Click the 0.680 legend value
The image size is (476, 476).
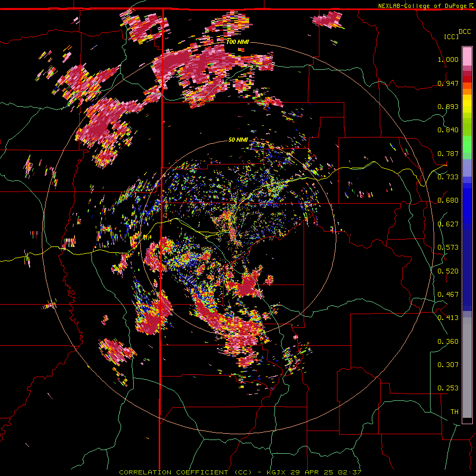(448, 200)
